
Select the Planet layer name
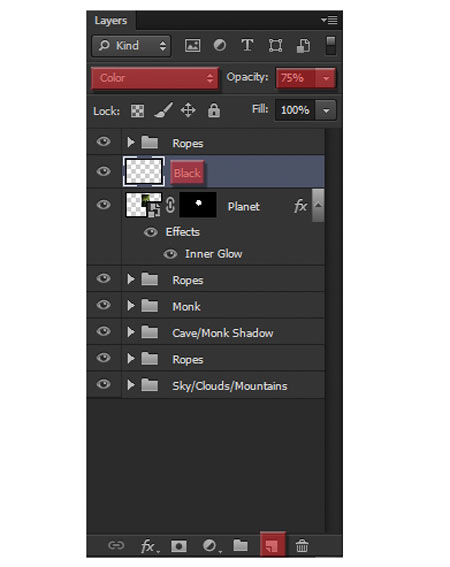click(243, 206)
